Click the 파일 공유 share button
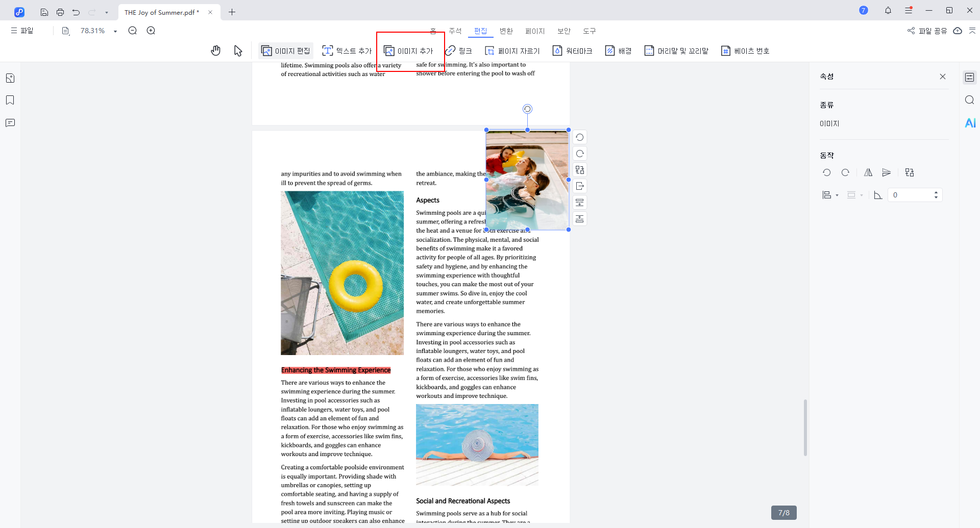This screenshot has height=528, width=980. [927, 31]
